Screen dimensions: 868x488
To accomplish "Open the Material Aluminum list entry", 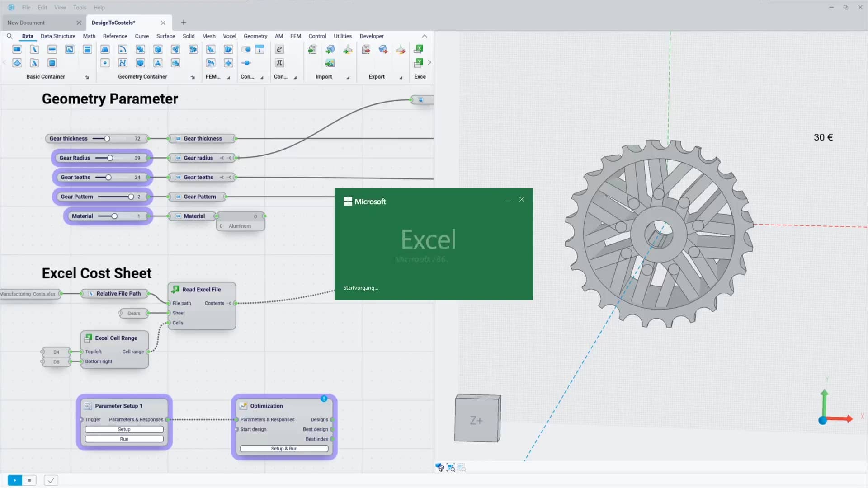I will click(x=240, y=226).
